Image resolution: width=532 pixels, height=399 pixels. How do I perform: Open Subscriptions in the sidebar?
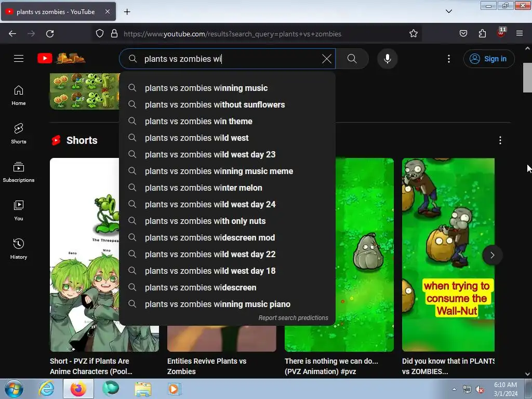19,172
